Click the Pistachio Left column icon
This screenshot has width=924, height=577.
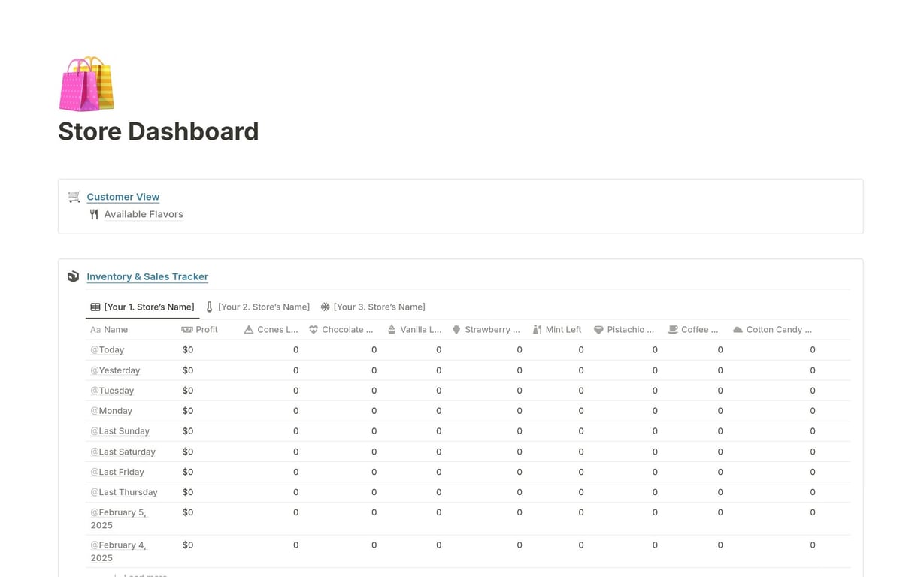pos(598,330)
